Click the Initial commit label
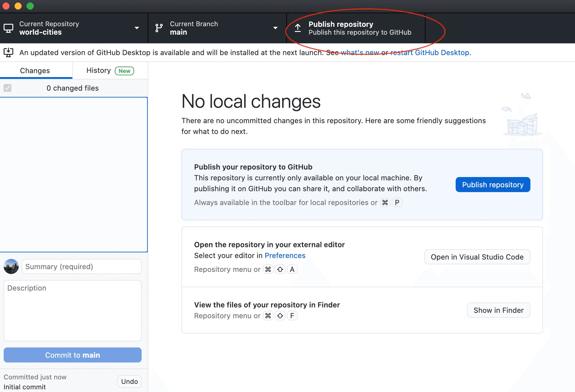575x392 pixels. pos(25,387)
